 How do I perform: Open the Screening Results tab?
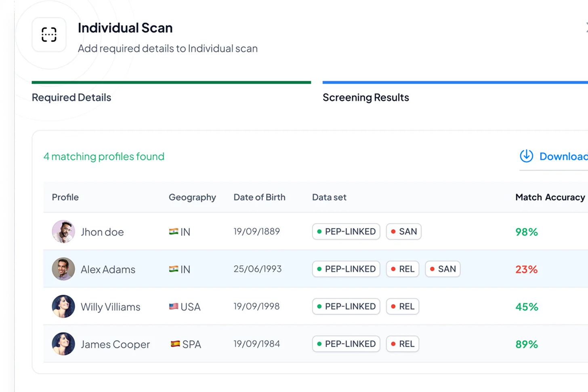tap(365, 97)
